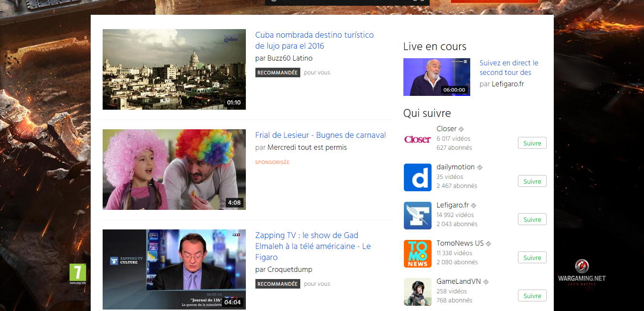The image size is (644, 311).
Task: Open the TomoNews US channel logo
Action: [x=418, y=254]
